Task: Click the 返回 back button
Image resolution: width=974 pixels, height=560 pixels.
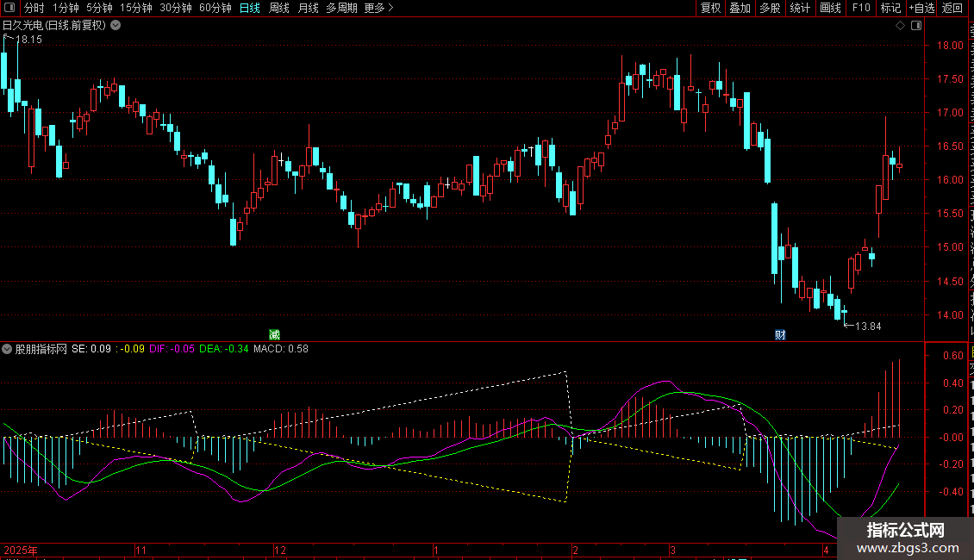Action: (952, 8)
